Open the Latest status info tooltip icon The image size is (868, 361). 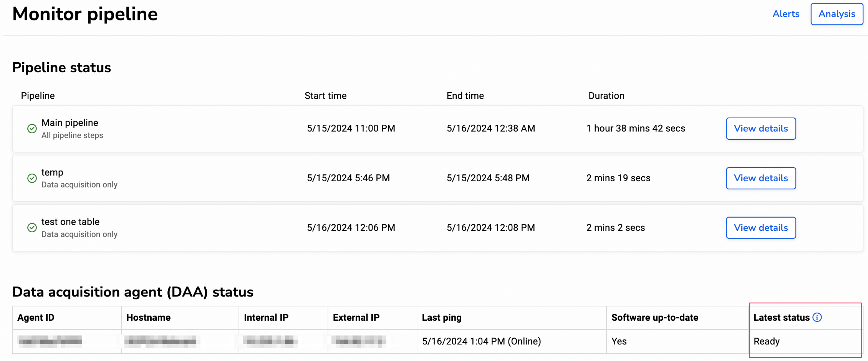817,317
